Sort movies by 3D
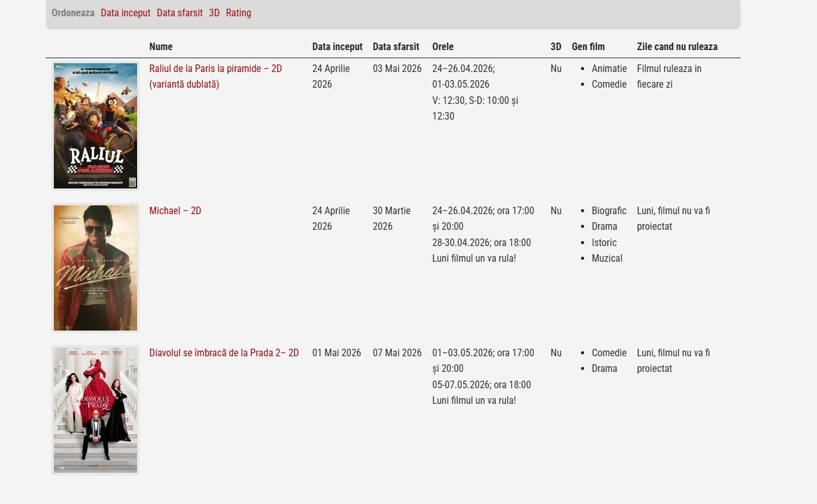The image size is (817, 504). [x=214, y=13]
